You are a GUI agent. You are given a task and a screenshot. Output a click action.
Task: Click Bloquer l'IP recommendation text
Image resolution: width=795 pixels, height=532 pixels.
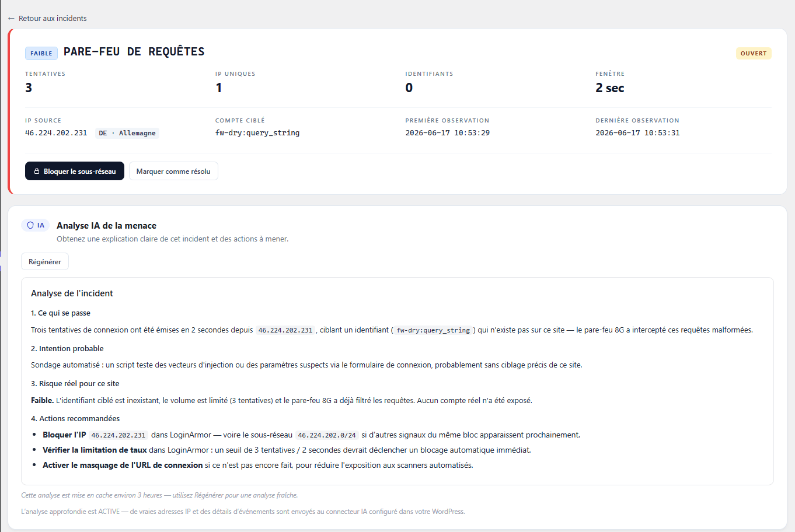click(64, 435)
